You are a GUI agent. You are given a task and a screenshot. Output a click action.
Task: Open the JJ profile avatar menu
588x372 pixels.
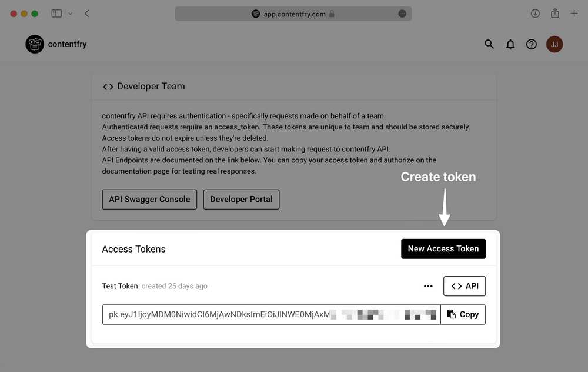point(553,44)
